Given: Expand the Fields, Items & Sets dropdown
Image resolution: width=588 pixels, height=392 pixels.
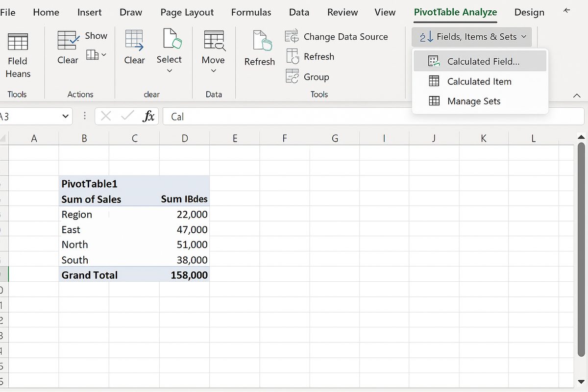Looking at the screenshot, I should click(472, 37).
